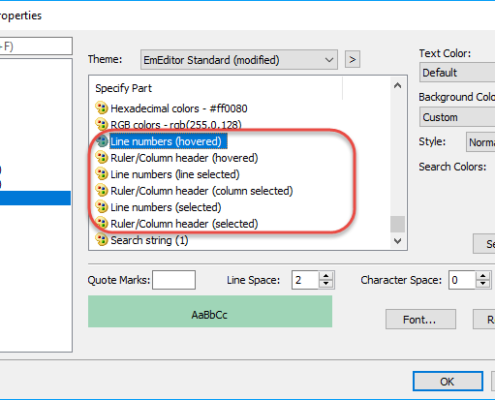Click the palette icon beside Line numbers (line selected)
This screenshot has height=400, width=495.
(x=102, y=174)
